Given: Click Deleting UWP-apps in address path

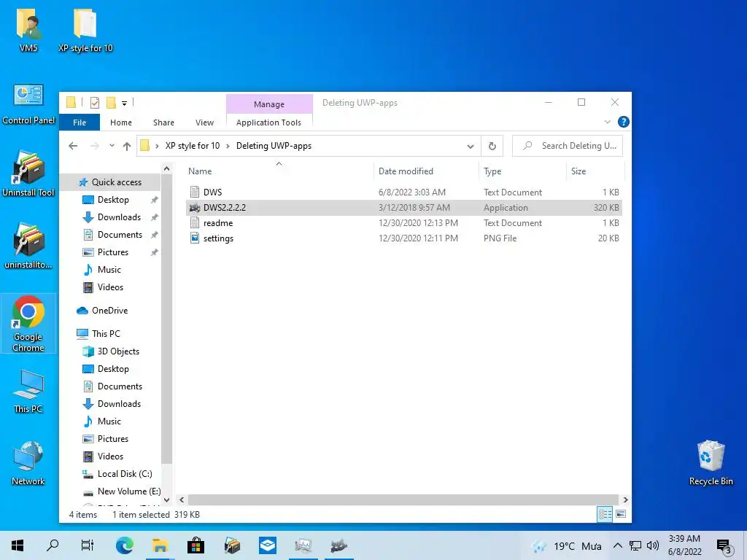Looking at the screenshot, I should (x=274, y=146).
